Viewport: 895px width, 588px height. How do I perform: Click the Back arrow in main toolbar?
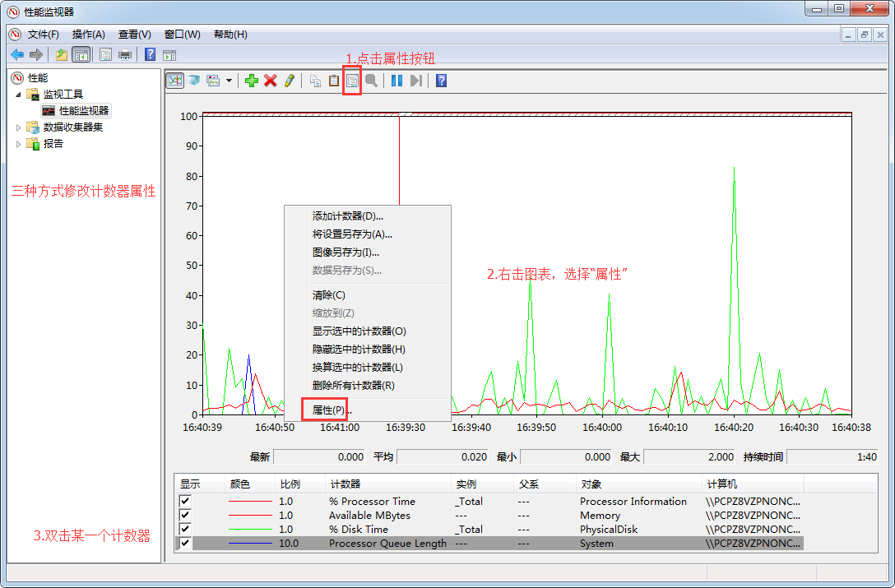[16, 54]
